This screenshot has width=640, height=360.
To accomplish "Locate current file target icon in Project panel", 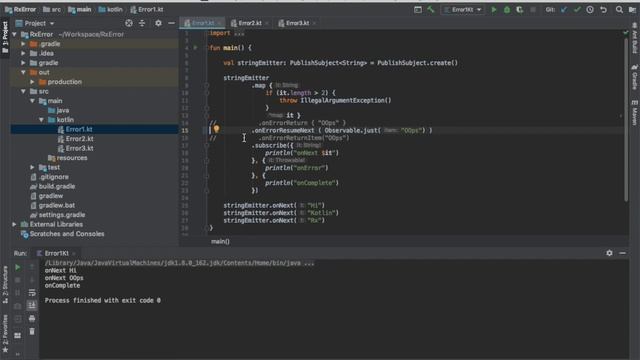I will (129, 23).
